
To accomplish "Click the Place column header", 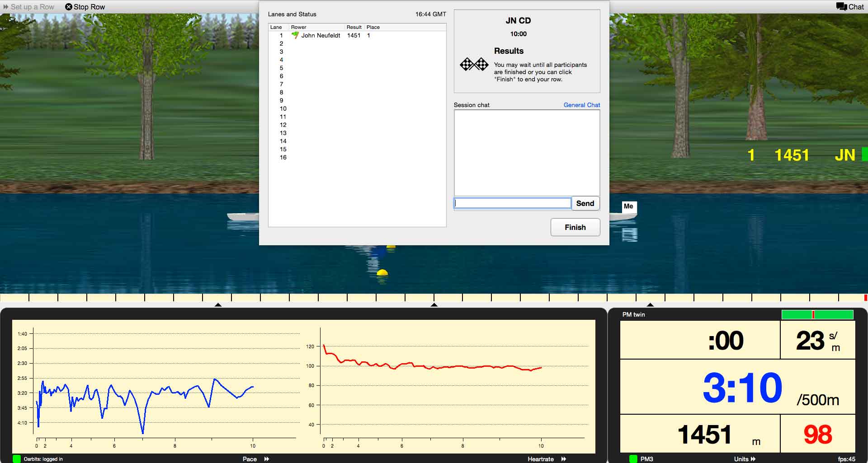I will (x=373, y=27).
